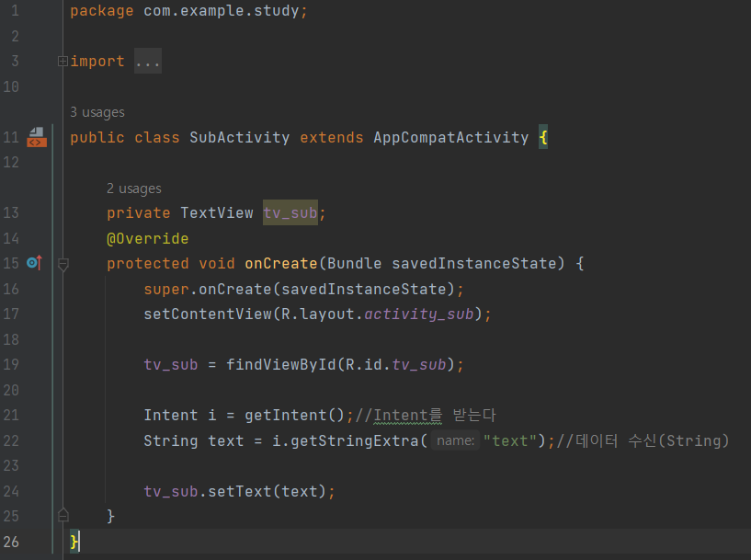751x560 pixels.
Task: Click 'String text' declaration on line 22
Action: point(194,440)
